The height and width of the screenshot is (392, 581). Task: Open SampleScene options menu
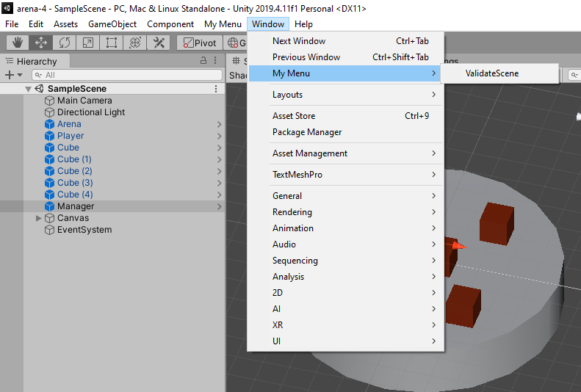click(x=216, y=89)
